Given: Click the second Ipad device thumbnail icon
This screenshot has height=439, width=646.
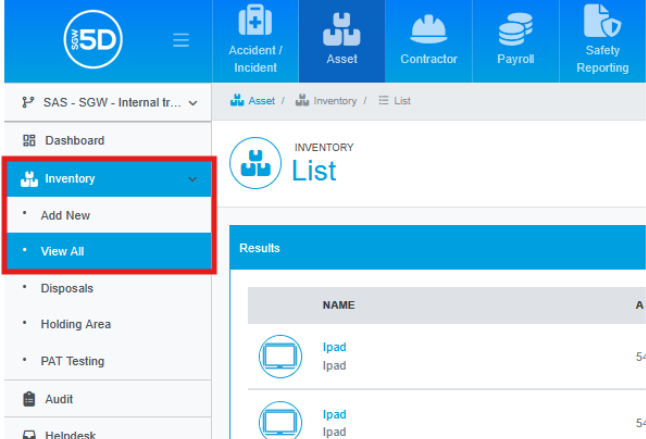Looking at the screenshot, I should click(x=280, y=420).
